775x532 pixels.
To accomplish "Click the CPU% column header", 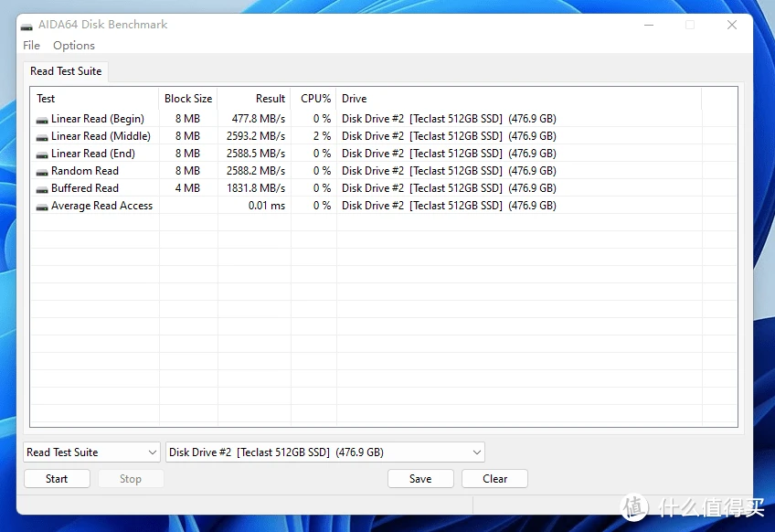I will [x=315, y=99].
